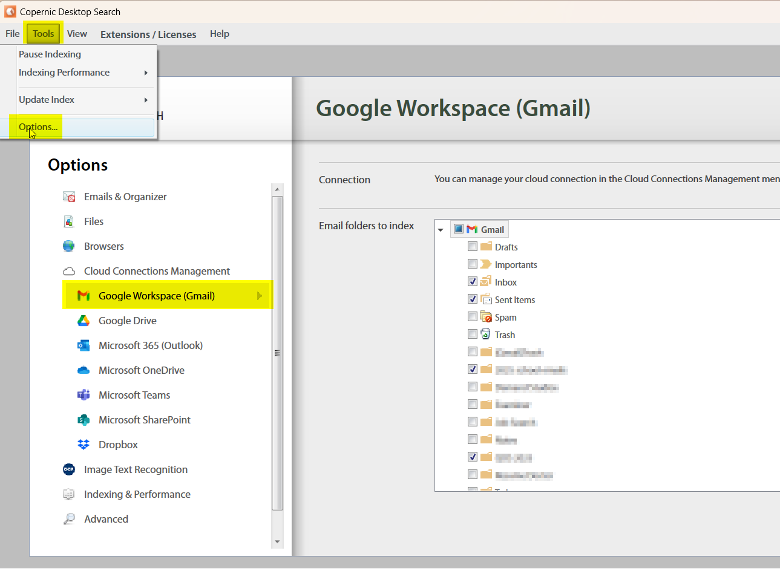This screenshot has width=780, height=570.
Task: Select the Advanced options entry
Action: click(106, 519)
